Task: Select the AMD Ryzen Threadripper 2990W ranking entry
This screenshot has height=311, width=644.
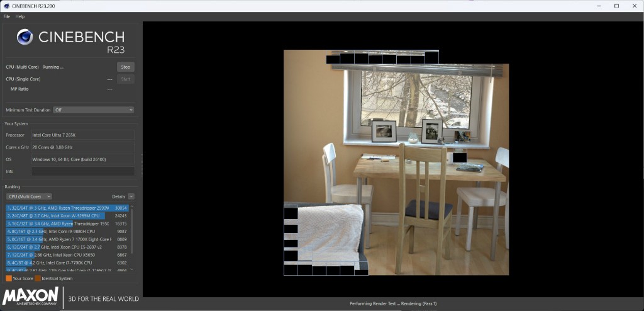Action: (x=66, y=208)
